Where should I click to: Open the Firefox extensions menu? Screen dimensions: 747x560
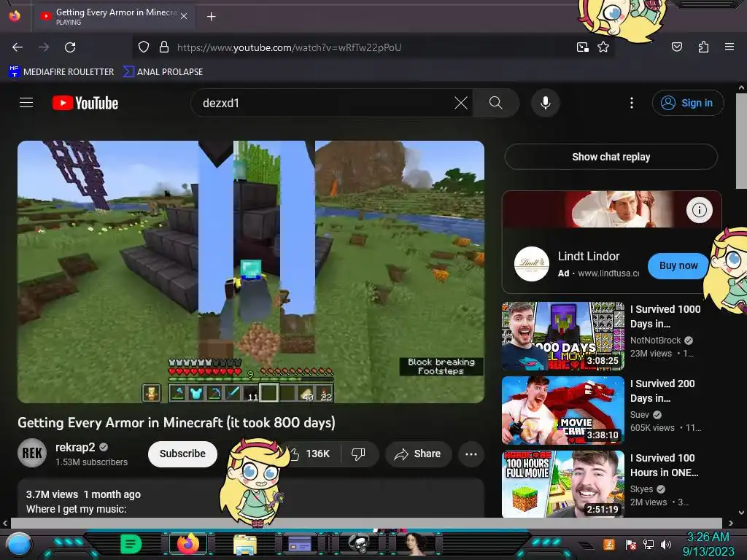[x=703, y=47]
